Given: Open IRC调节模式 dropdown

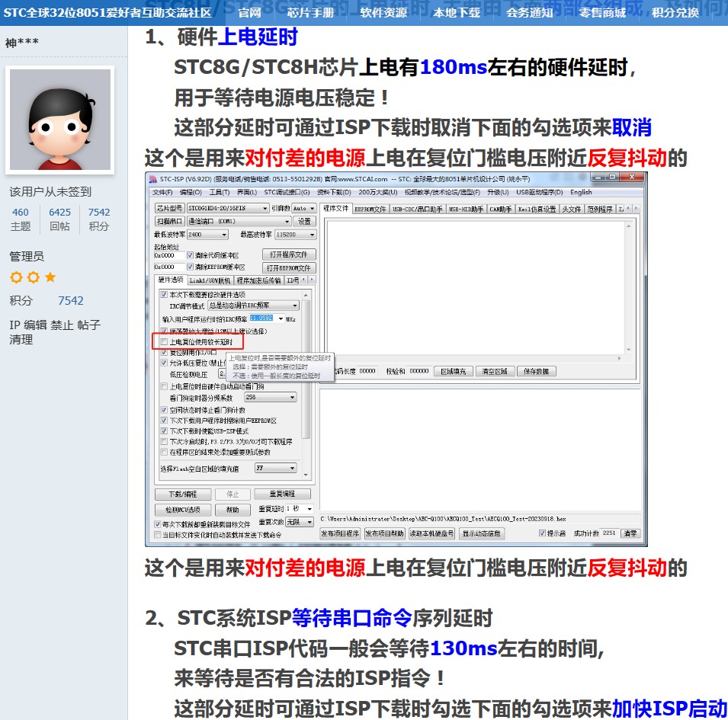Looking at the screenshot, I should (x=253, y=306).
